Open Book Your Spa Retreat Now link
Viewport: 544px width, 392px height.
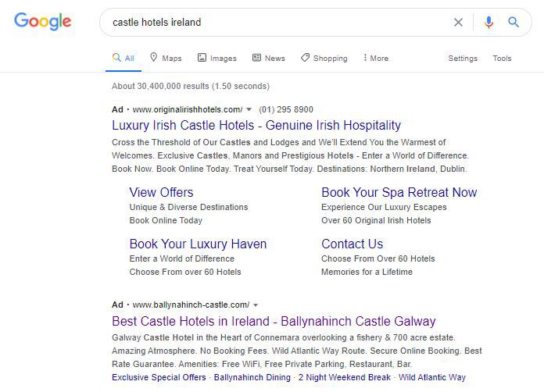point(399,193)
